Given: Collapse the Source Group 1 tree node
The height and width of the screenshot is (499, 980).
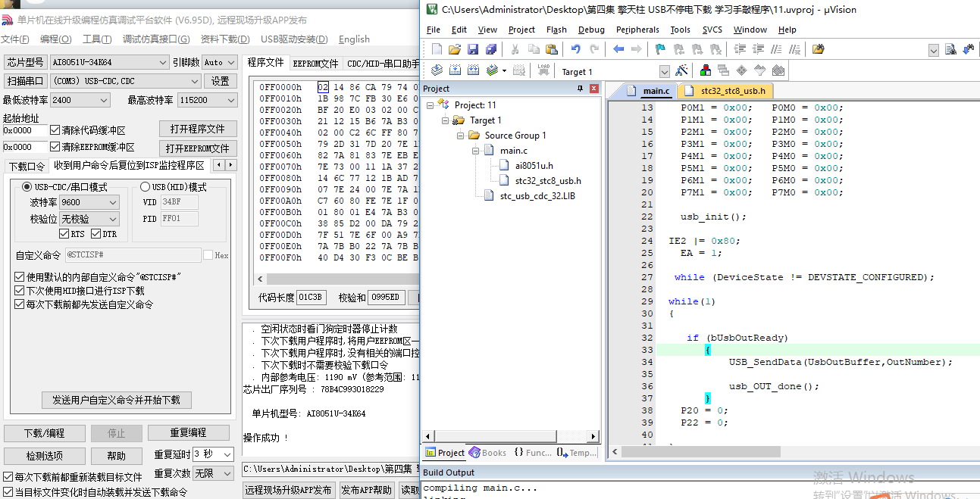Looking at the screenshot, I should click(x=460, y=136).
